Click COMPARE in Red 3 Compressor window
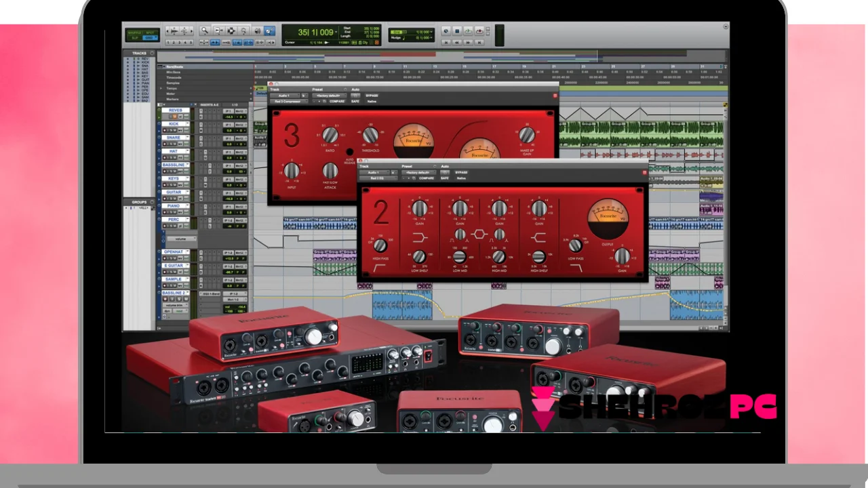Viewport: 868px width, 488px height. [337, 101]
